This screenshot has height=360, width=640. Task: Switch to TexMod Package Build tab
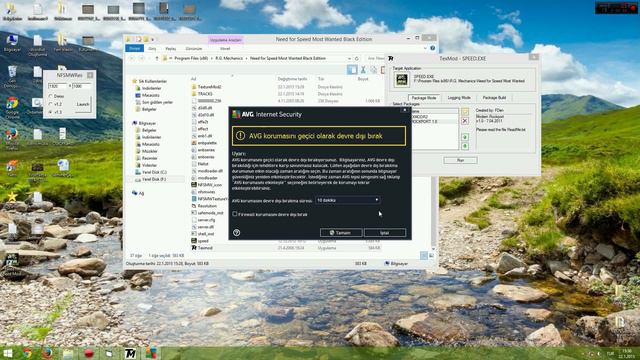click(494, 98)
